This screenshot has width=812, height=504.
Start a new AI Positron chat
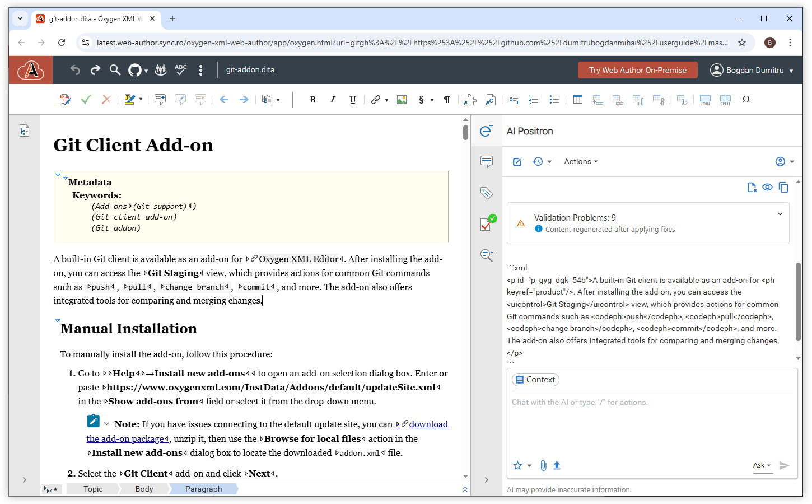[x=517, y=162]
